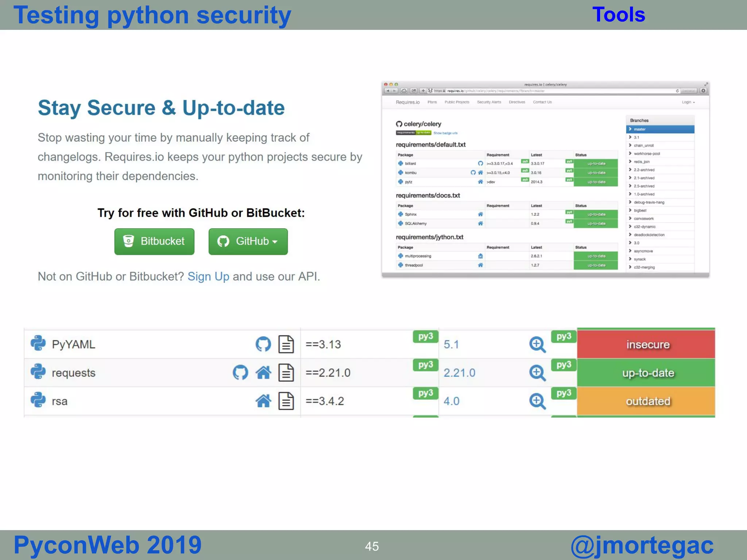This screenshot has width=747, height=560.
Task: Select the asyncmove branch
Action: coord(660,251)
